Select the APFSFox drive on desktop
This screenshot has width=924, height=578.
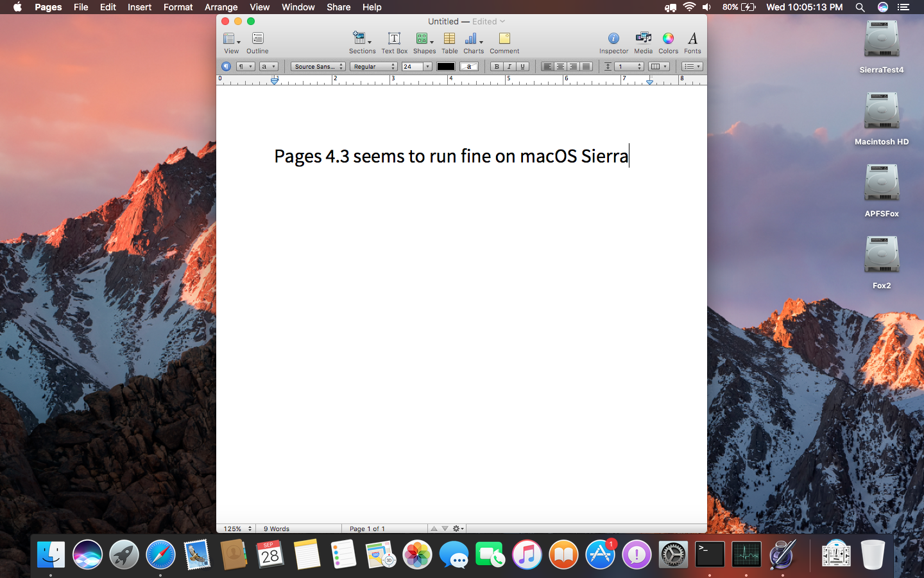tap(882, 191)
